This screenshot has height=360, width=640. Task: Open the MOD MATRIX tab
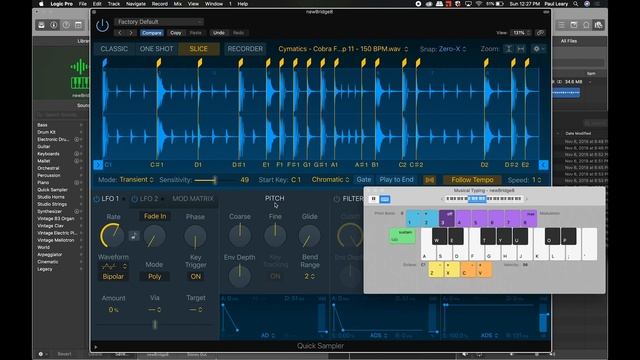193,199
